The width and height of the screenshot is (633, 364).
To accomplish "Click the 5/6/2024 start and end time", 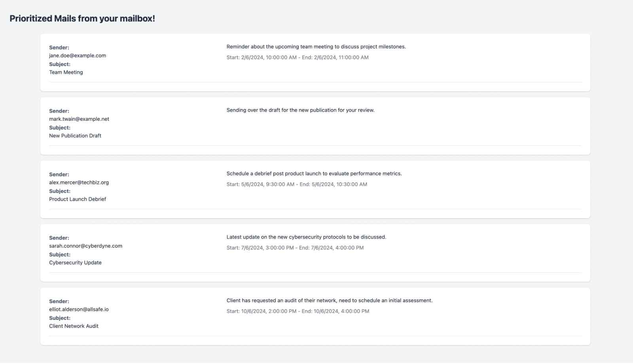I will click(x=297, y=184).
